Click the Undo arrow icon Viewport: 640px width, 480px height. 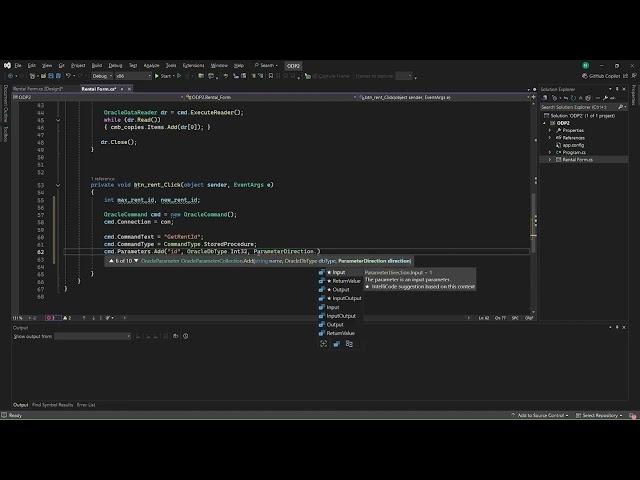68,76
